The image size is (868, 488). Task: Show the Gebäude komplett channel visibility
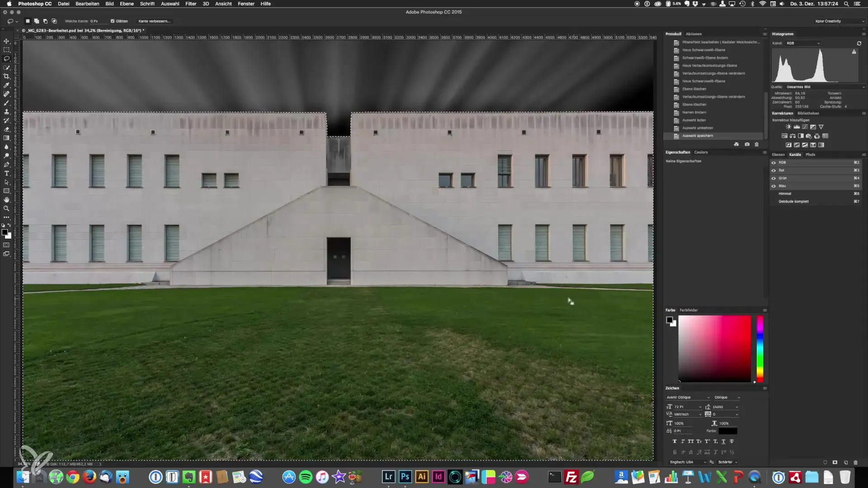[774, 202]
